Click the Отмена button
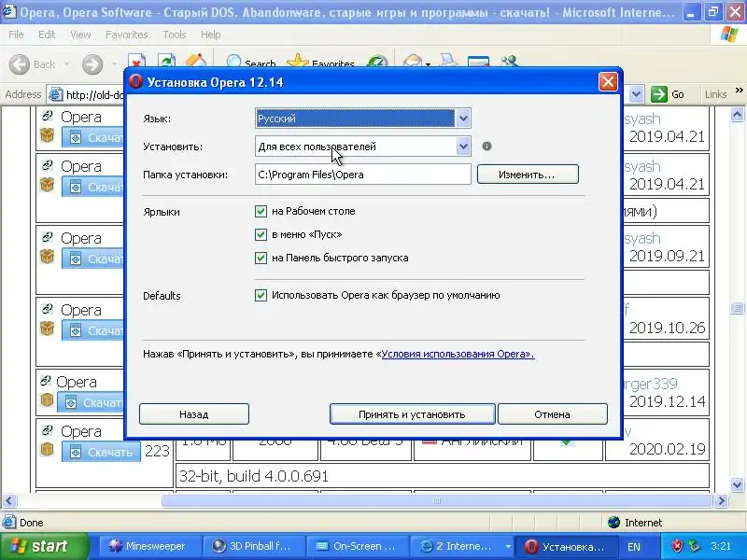This screenshot has width=747, height=560. (x=553, y=414)
